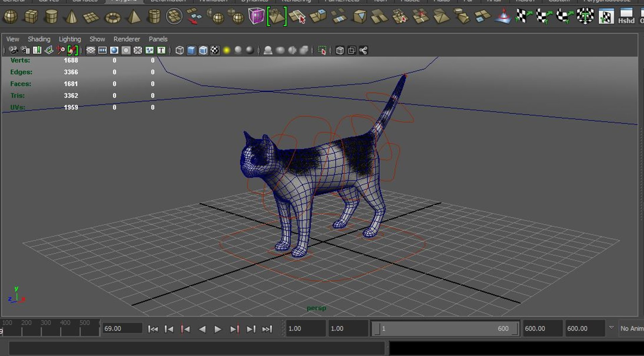This screenshot has height=356, width=644.
Task: Click the Hshd shelf button
Action: (x=626, y=16)
